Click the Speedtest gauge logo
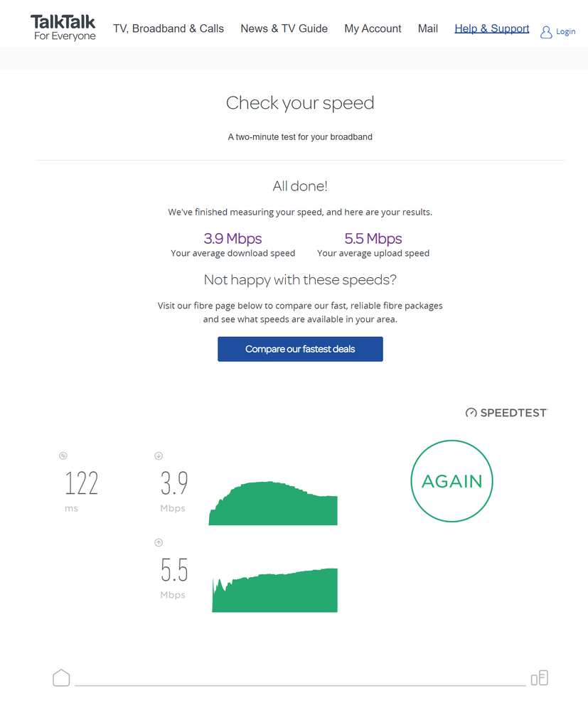The width and height of the screenshot is (588, 710). pos(471,413)
